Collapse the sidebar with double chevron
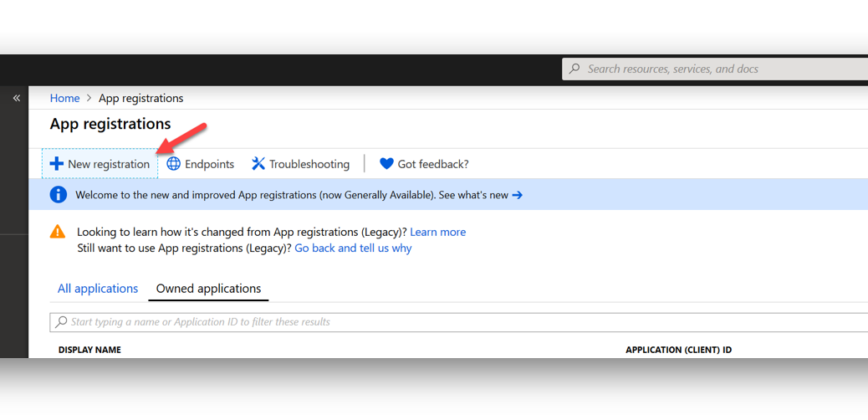This screenshot has height=420, width=868. pyautogui.click(x=17, y=98)
